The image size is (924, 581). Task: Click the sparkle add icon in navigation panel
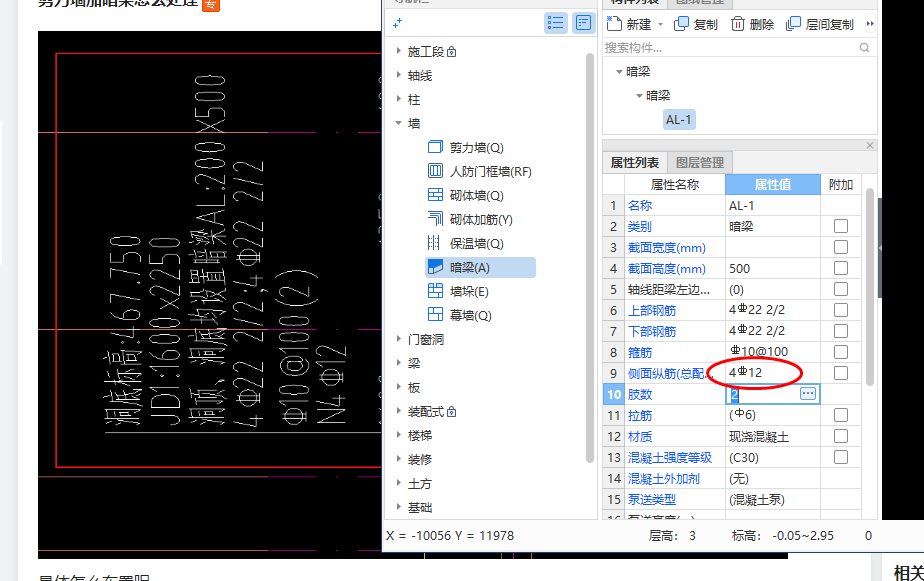398,23
